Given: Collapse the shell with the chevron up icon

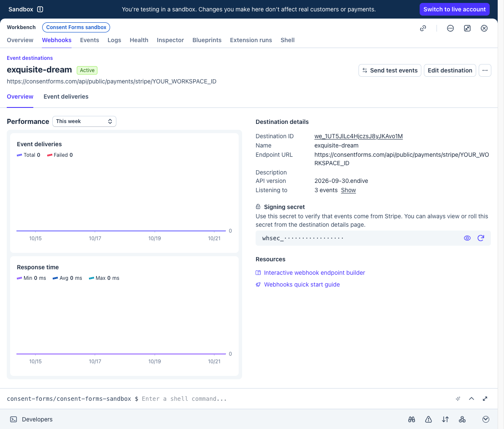Looking at the screenshot, I should coord(472,399).
